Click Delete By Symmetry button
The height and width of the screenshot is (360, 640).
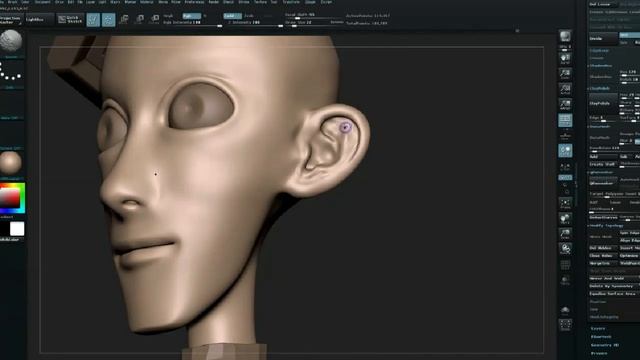click(x=614, y=286)
